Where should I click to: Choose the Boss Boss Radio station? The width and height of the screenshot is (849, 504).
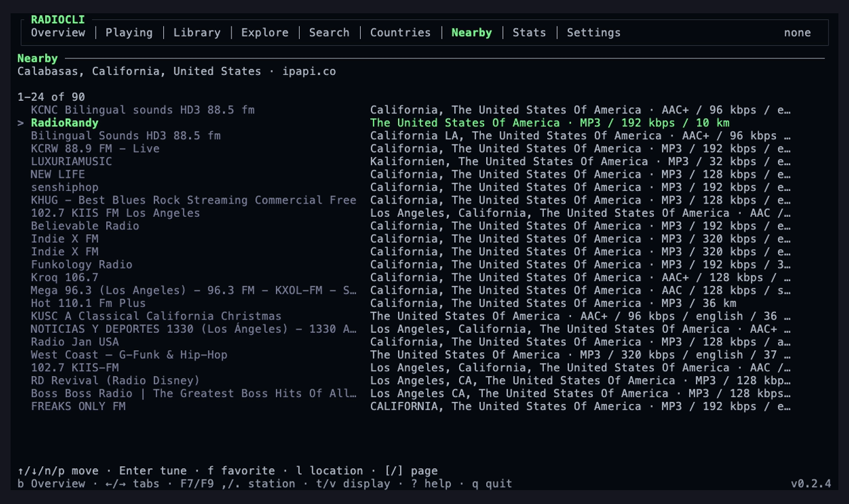coord(411,393)
